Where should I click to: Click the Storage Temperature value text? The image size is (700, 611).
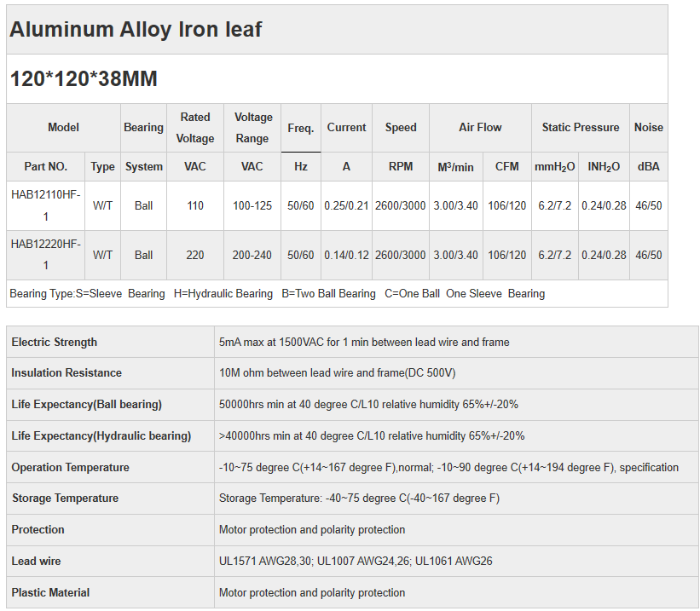(x=359, y=498)
